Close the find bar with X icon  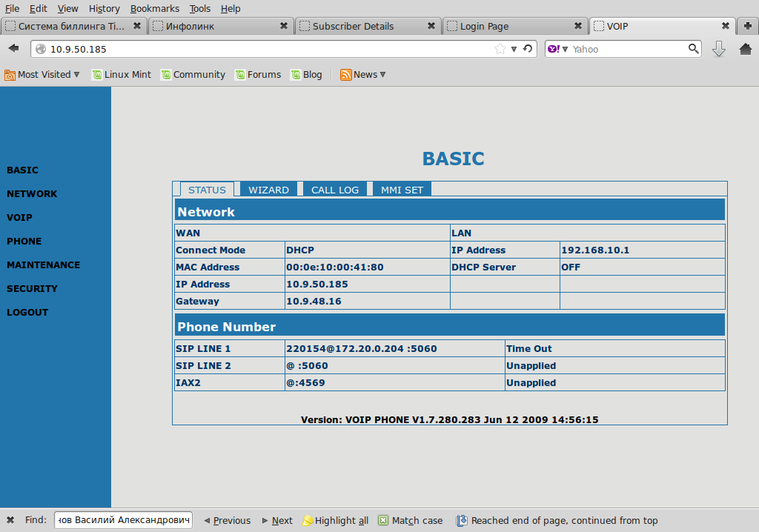[x=10, y=520]
